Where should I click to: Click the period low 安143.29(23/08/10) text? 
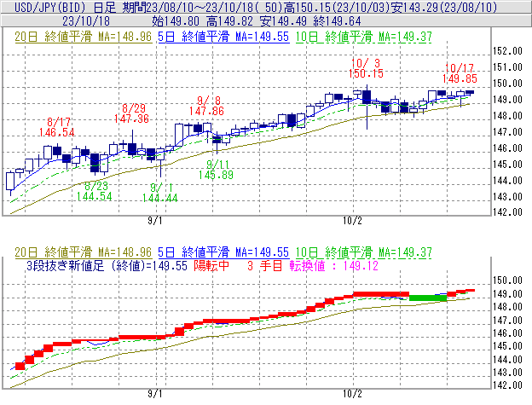tap(444, 7)
